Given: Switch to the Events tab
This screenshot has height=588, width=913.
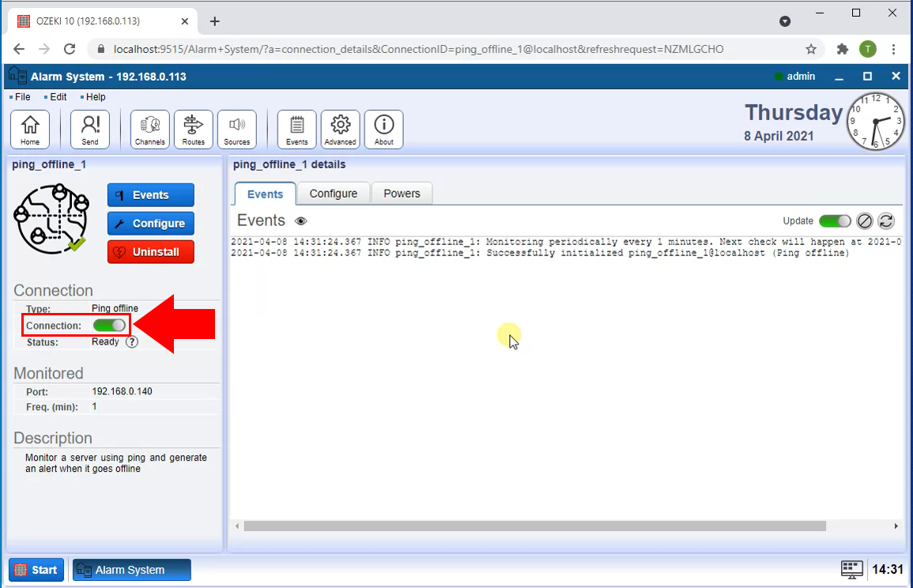Looking at the screenshot, I should coord(265,194).
